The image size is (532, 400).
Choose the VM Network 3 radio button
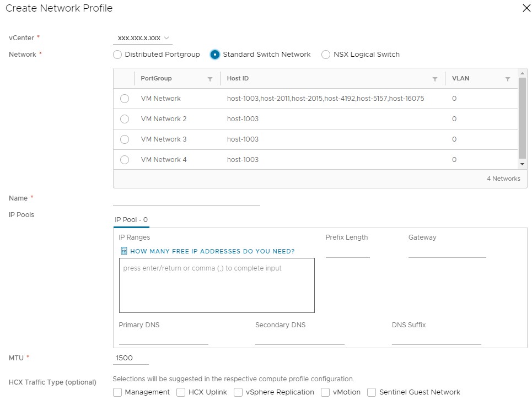pos(125,139)
